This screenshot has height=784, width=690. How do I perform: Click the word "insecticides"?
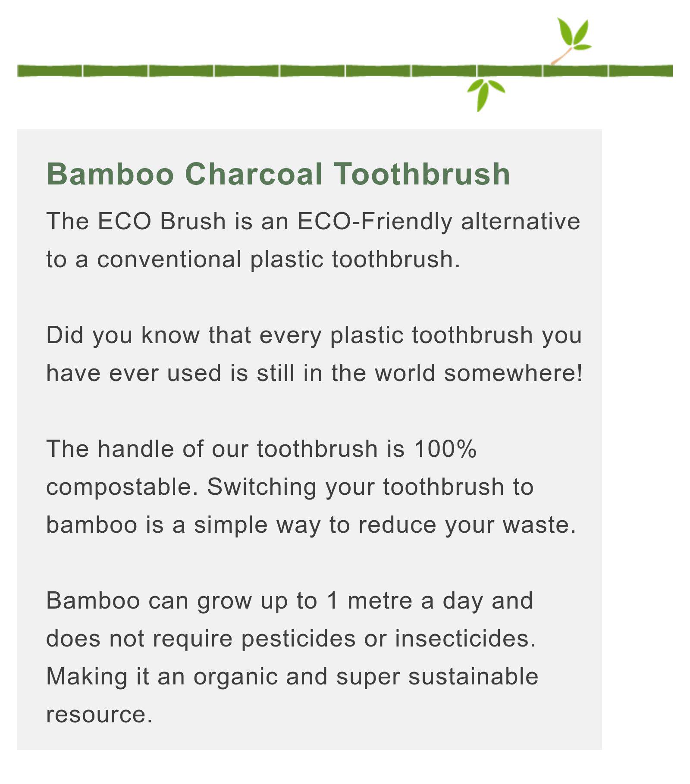point(465,639)
